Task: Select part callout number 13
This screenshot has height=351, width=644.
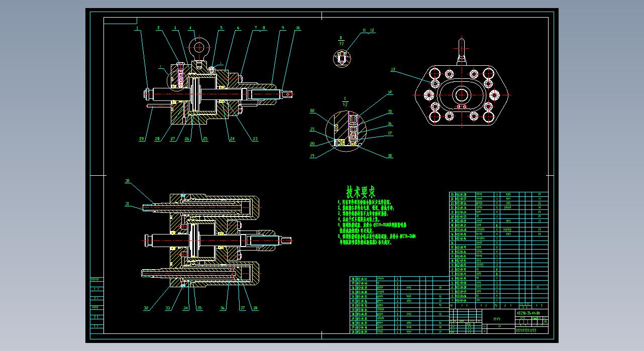Action: coord(393,69)
